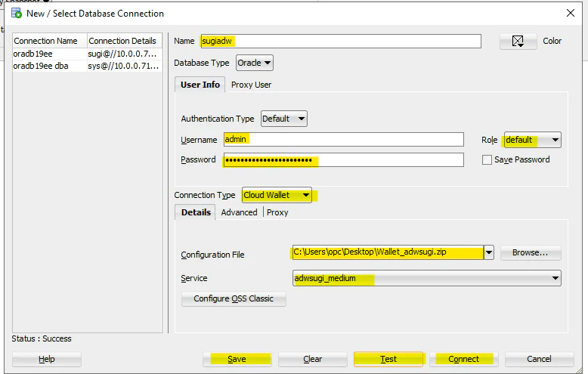Click the Browse... button
This screenshot has height=374, width=588.
[531, 252]
